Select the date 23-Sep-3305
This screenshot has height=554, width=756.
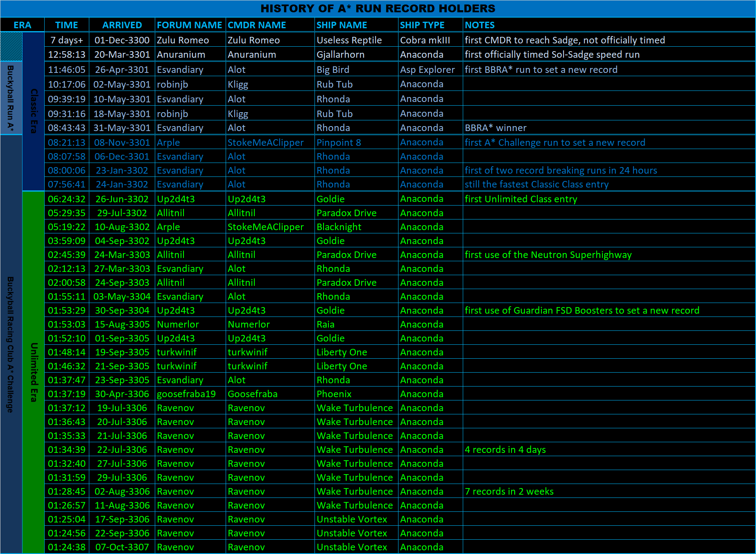(122, 380)
